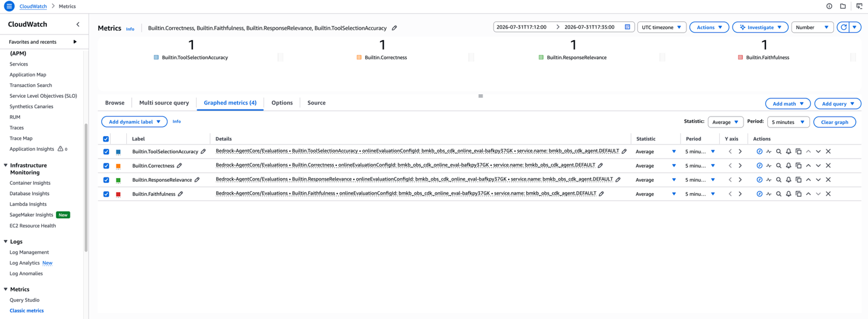Follow the CloudWatch breadcrumb link

pos(33,6)
